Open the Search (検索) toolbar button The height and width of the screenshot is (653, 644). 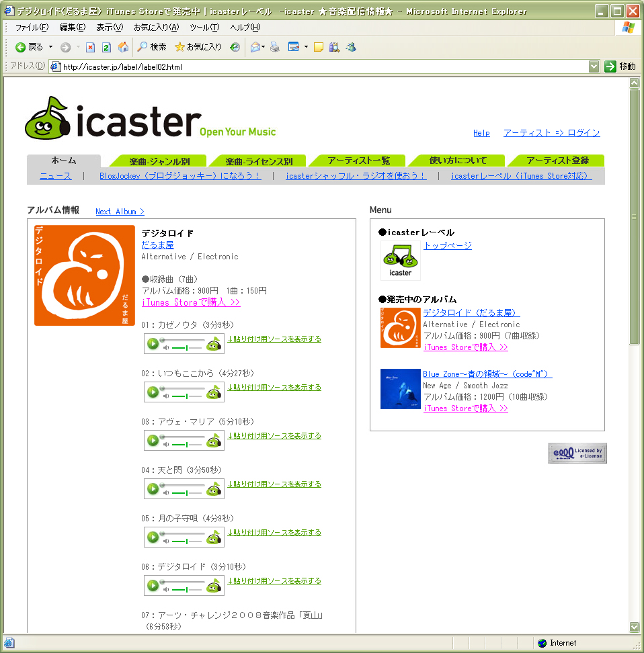coord(152,47)
